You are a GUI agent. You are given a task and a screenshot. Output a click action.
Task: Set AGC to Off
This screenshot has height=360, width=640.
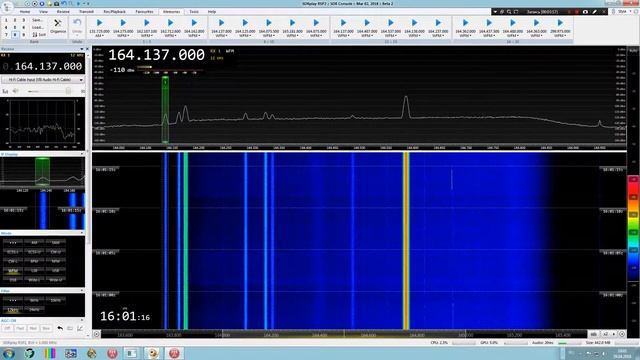click(7, 328)
